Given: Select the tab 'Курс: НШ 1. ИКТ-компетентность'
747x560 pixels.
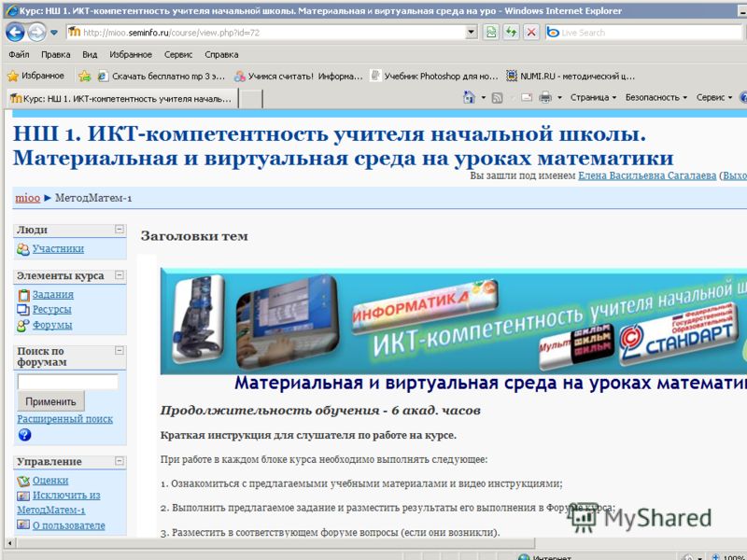Looking at the screenshot, I should click(x=122, y=99).
